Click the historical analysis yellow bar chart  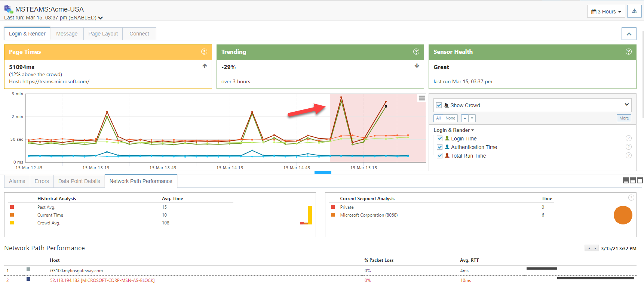[310, 215]
